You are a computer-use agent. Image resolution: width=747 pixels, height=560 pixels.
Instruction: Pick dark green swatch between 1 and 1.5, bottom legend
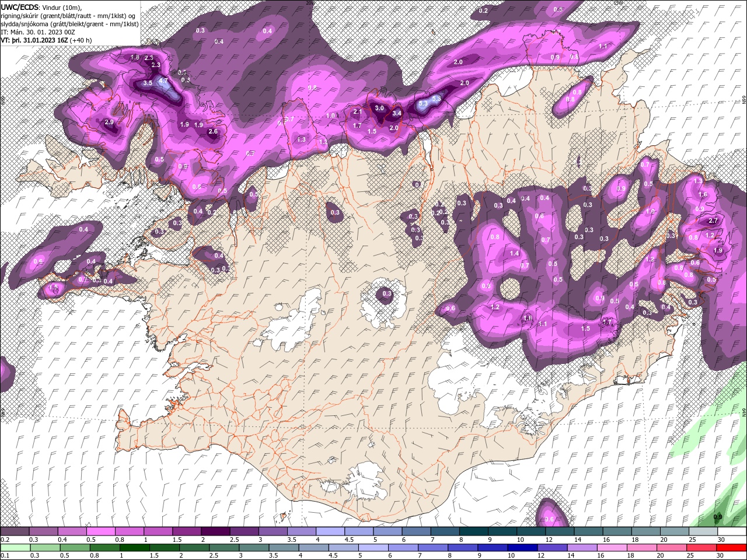click(x=134, y=547)
